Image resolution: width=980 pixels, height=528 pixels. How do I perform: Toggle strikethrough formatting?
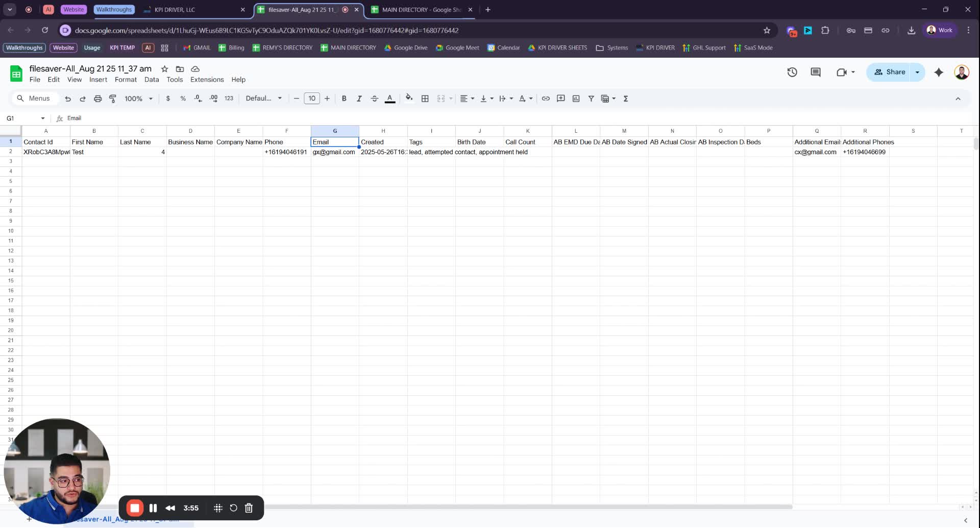tap(374, 99)
